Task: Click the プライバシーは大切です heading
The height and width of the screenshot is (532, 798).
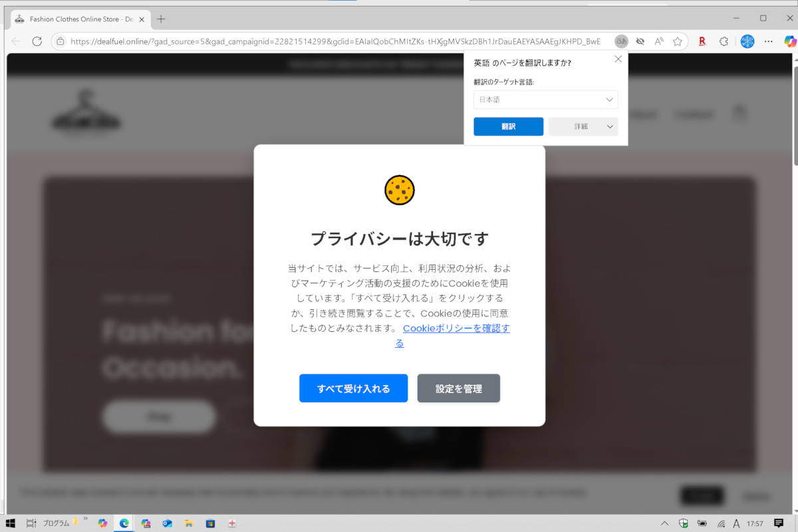Action: [400, 238]
